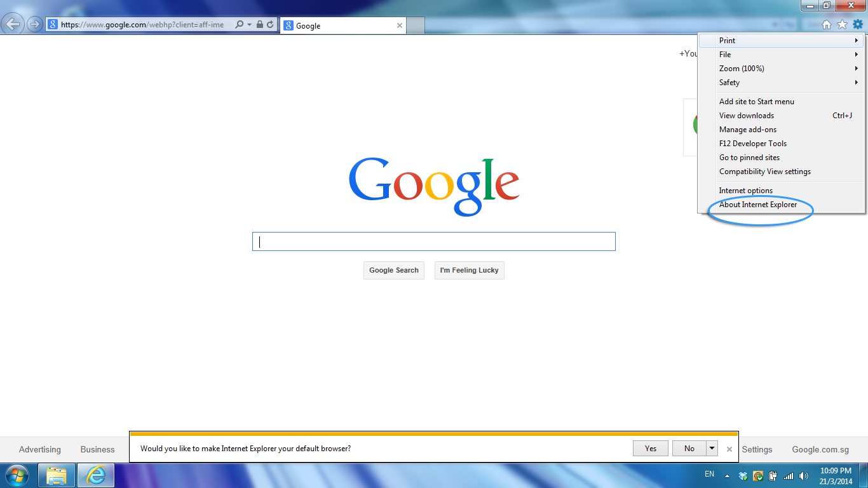
Task: Click the power plug battery tray icon
Action: click(773, 476)
